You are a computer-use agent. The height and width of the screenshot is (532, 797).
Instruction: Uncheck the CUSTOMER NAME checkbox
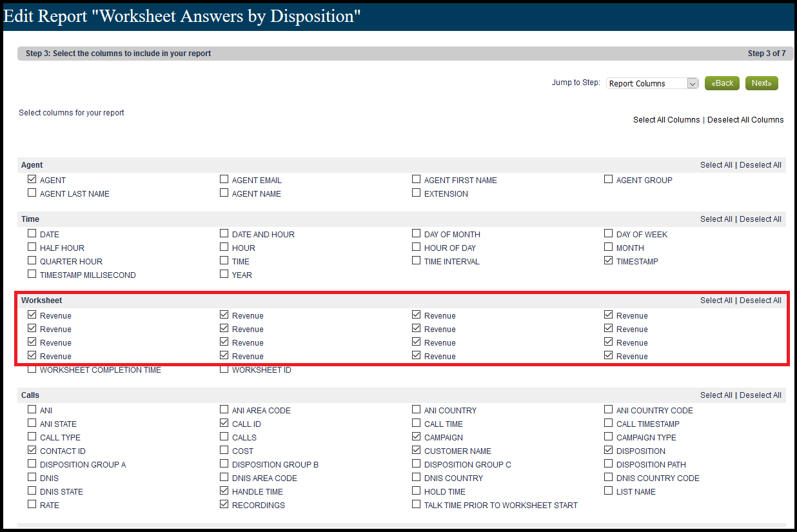[417, 450]
